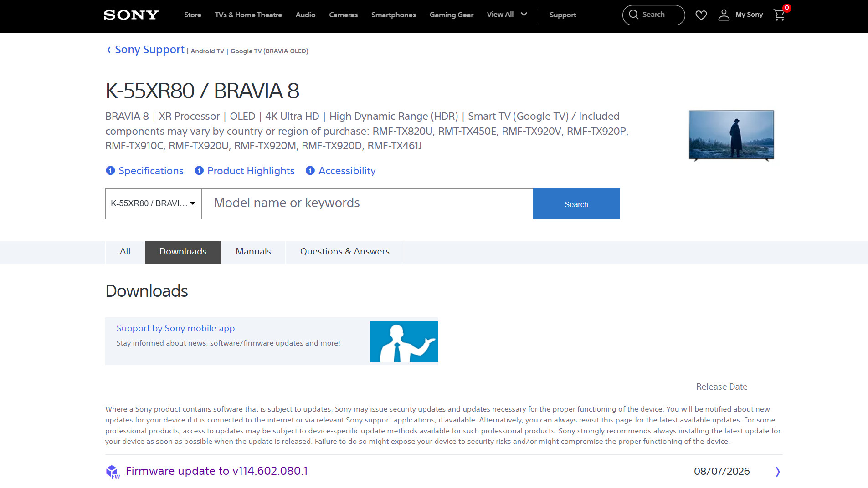
Task: Click the Support by Sony app image
Action: [x=404, y=341]
